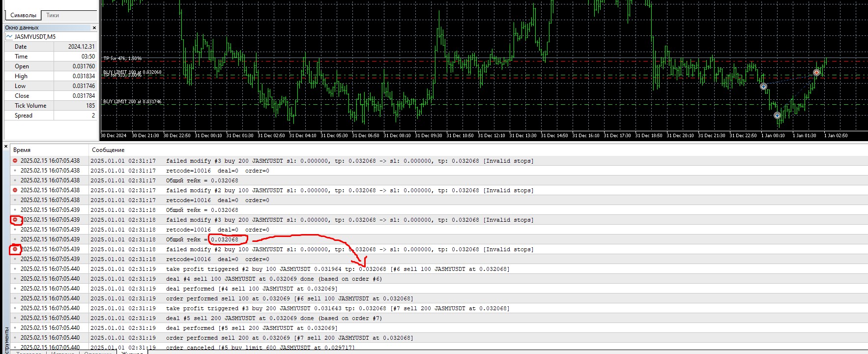Click the '30 Dec 21:30' time axis label

click(x=145, y=136)
